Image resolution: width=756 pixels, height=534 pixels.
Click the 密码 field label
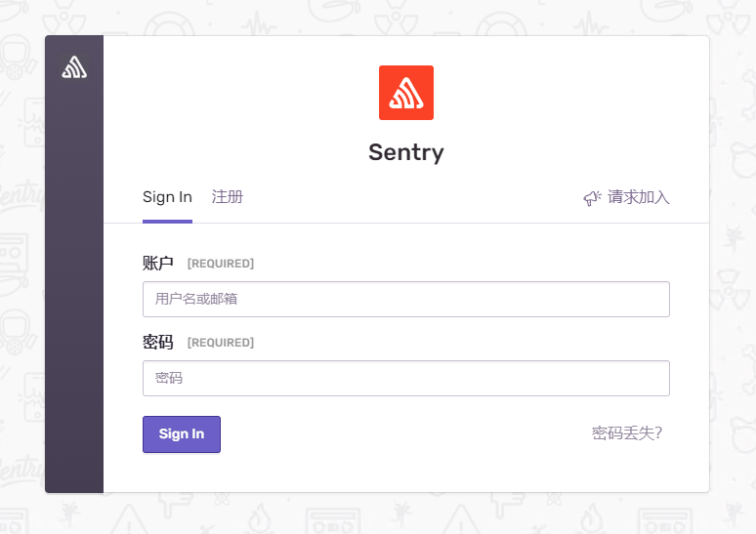[x=157, y=343]
